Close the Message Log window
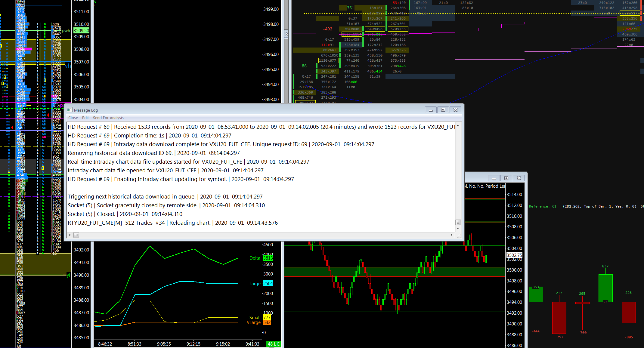The width and height of the screenshot is (644, 348). coord(455,110)
